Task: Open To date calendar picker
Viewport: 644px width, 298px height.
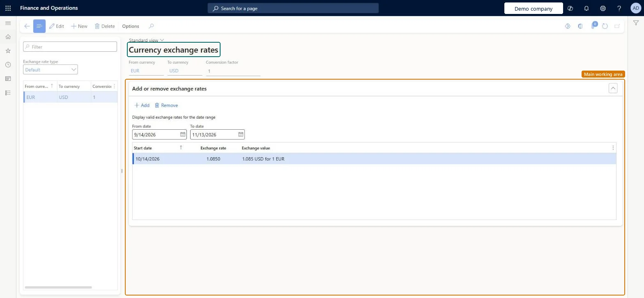Action: 241,135
